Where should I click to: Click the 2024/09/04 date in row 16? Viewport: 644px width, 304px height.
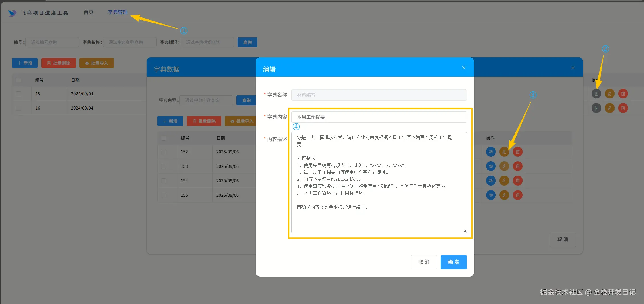pos(82,108)
